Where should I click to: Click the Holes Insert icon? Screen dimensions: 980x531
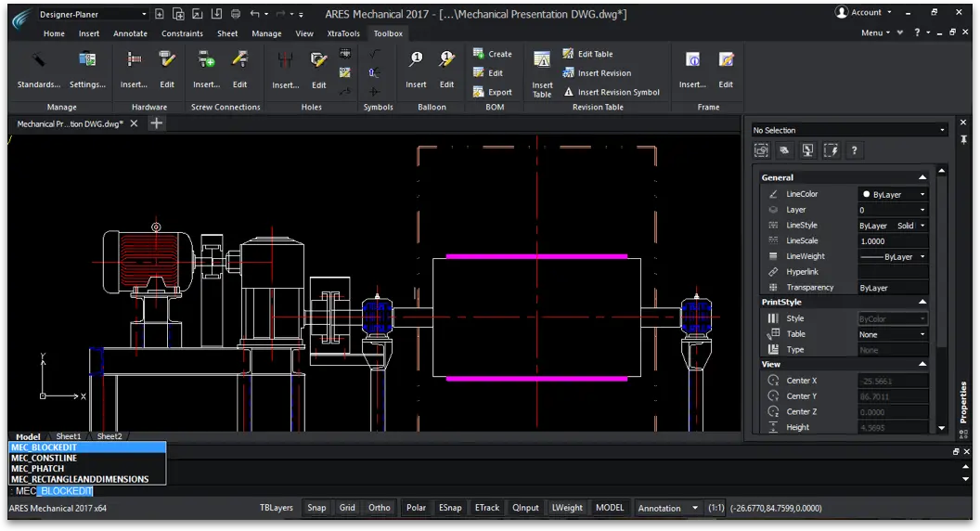point(285,60)
